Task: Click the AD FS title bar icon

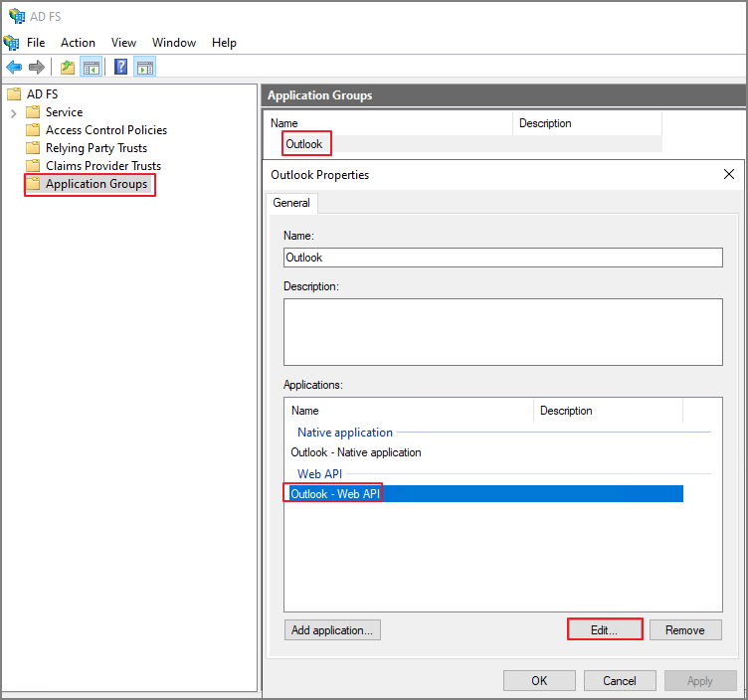Action: pos(17,16)
